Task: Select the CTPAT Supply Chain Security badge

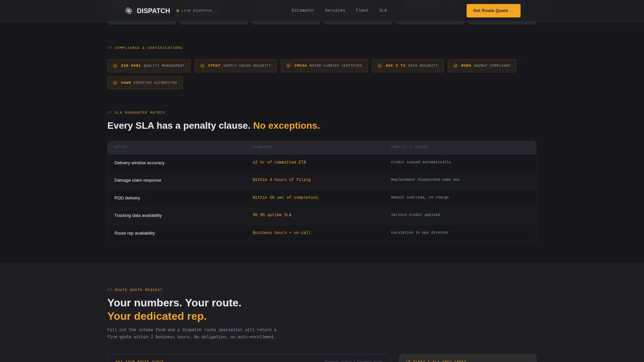Action: point(235,66)
